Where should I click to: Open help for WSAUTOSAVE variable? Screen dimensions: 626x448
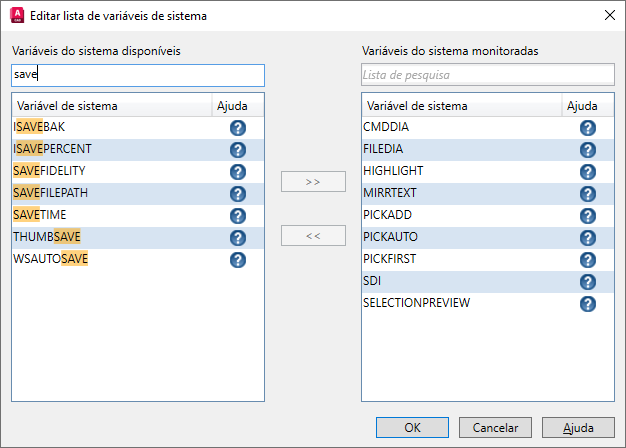click(238, 260)
